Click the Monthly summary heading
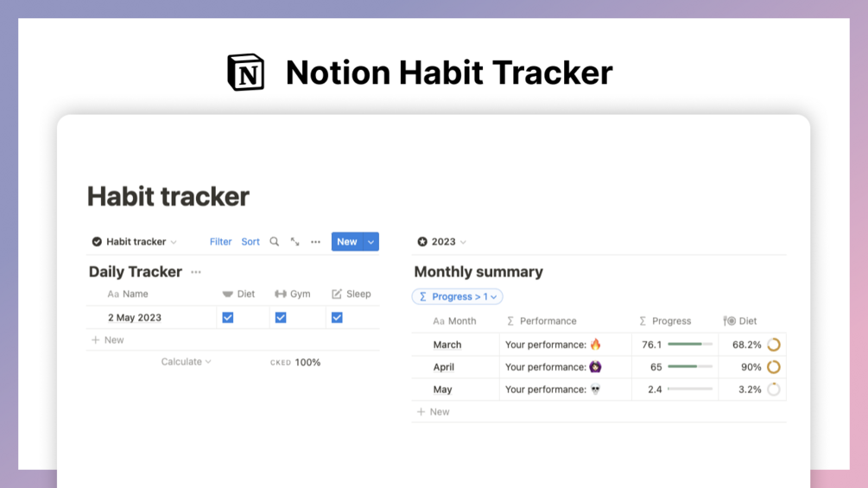This screenshot has height=488, width=868. click(x=478, y=272)
